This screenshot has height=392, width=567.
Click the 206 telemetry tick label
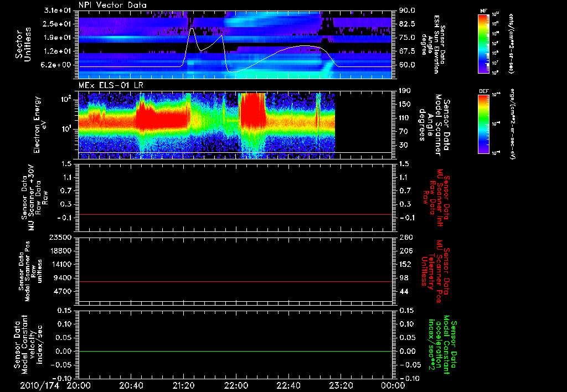[405, 251]
